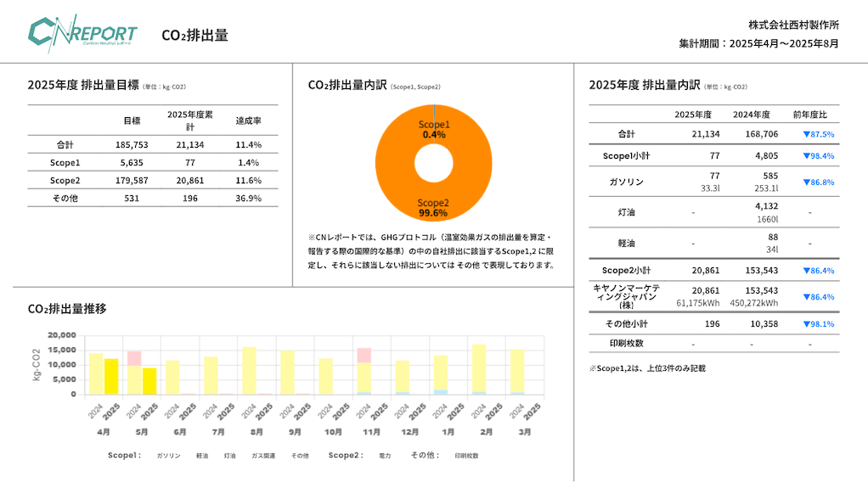Screen dimensions: 868x488
Task: Toggle the ガソリン legend item
Action: click(x=168, y=456)
